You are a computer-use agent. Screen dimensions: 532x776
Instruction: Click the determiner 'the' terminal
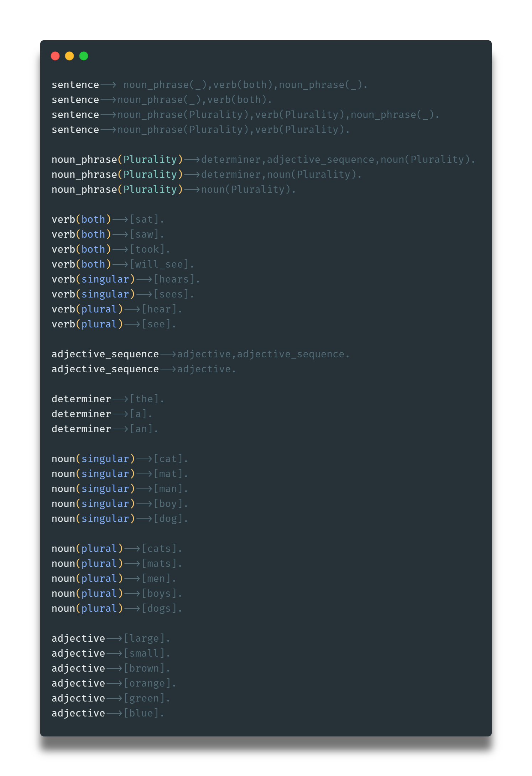(x=144, y=399)
